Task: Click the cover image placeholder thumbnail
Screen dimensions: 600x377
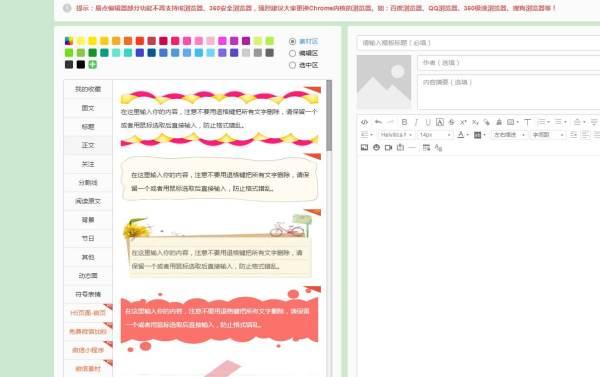Action: 384,82
